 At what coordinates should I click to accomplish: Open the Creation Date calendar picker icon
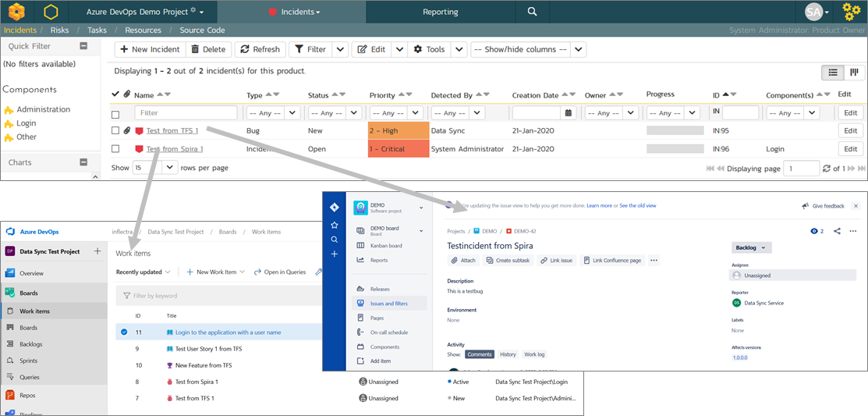(569, 113)
